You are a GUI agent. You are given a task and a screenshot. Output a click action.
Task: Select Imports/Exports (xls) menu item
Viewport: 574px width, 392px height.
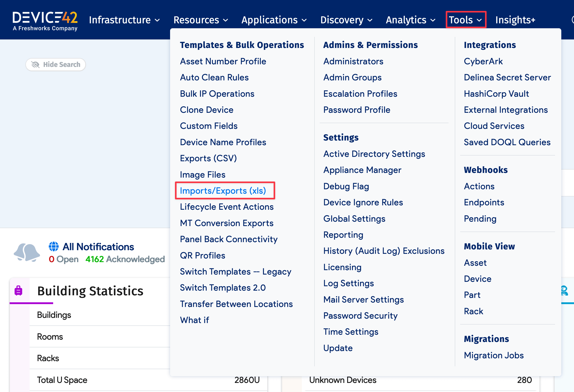pos(223,191)
